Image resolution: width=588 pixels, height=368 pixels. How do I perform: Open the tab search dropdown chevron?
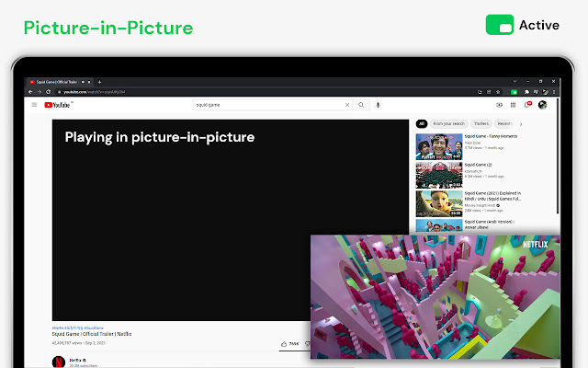point(514,82)
